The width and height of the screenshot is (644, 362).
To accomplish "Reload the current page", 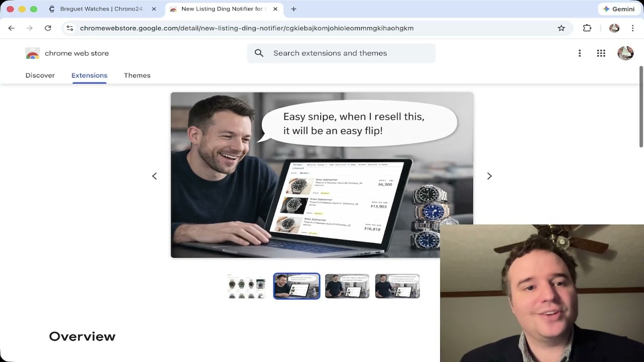I will [48, 28].
